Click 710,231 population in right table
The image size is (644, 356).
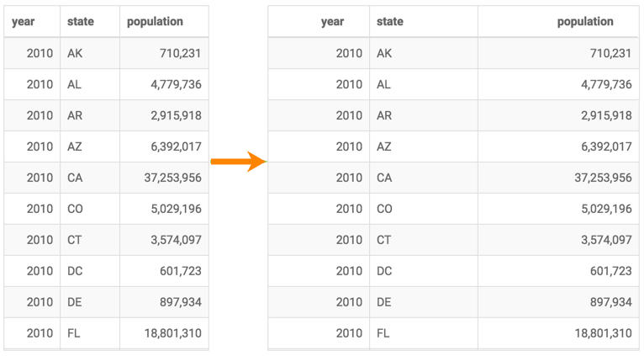610,53
